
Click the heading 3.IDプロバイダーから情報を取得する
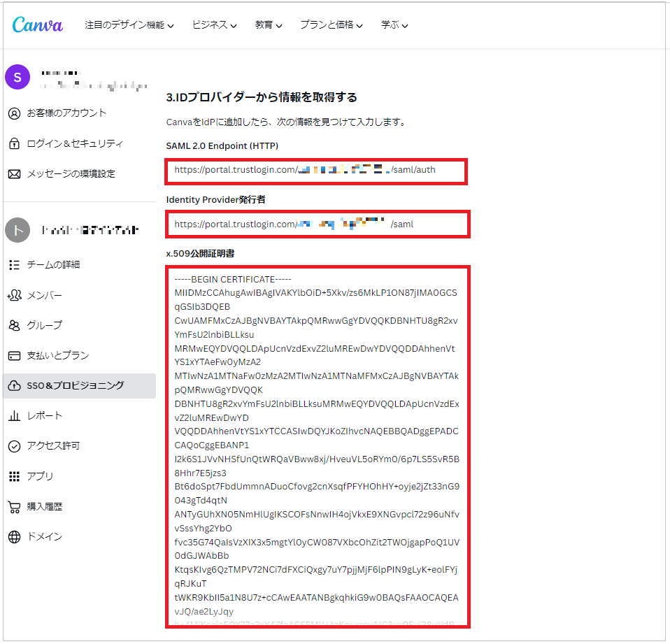click(261, 97)
